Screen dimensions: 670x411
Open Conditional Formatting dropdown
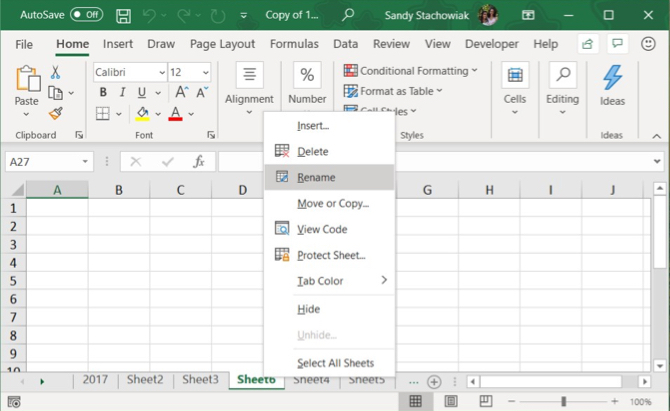tap(411, 70)
